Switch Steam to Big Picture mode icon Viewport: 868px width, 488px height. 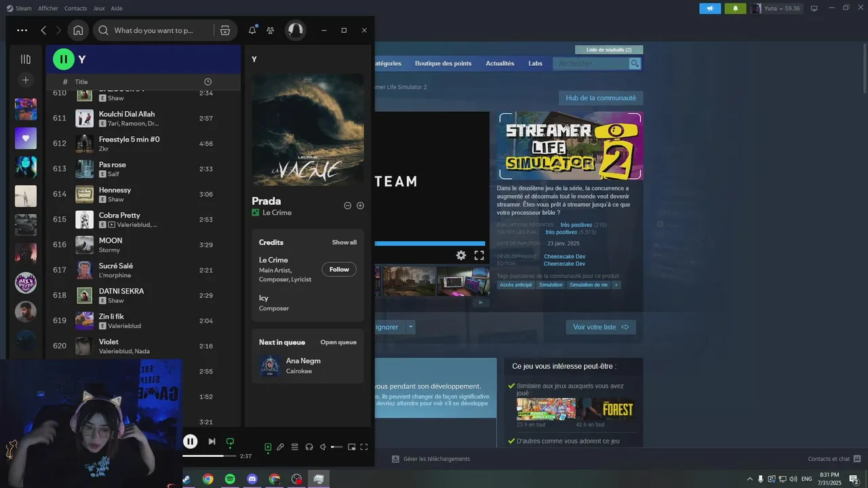pos(814,8)
